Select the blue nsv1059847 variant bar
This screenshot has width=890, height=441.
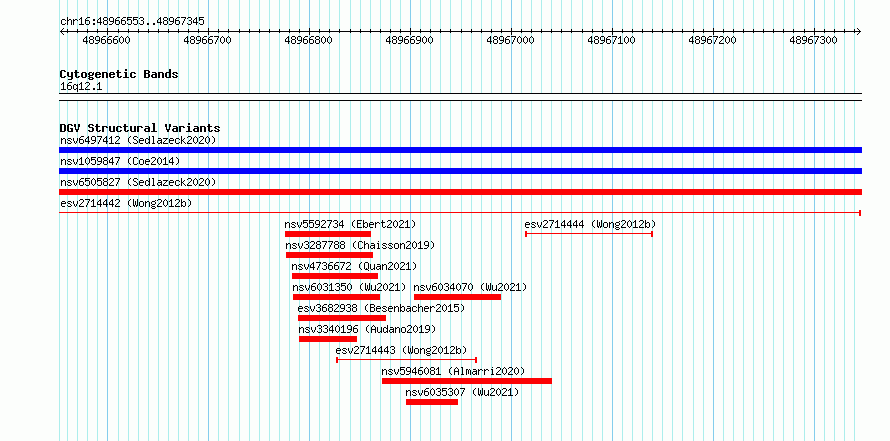[x=460, y=171]
